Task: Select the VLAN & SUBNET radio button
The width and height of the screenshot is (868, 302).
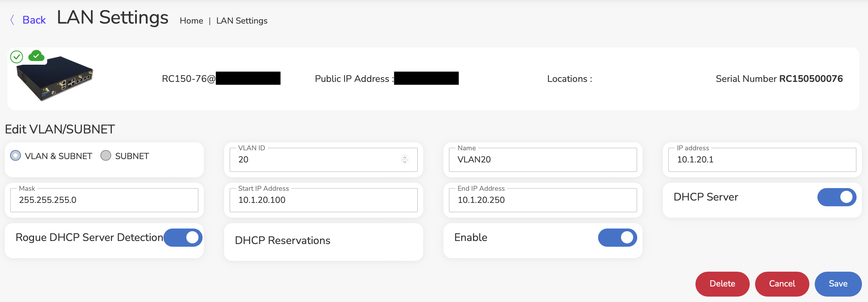Action: [15, 156]
